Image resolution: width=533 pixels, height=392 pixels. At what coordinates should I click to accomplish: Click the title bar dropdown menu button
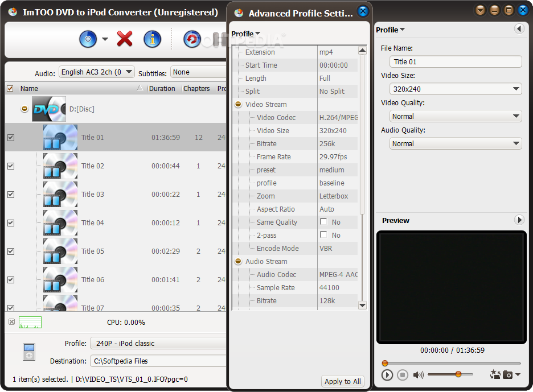[x=480, y=10]
